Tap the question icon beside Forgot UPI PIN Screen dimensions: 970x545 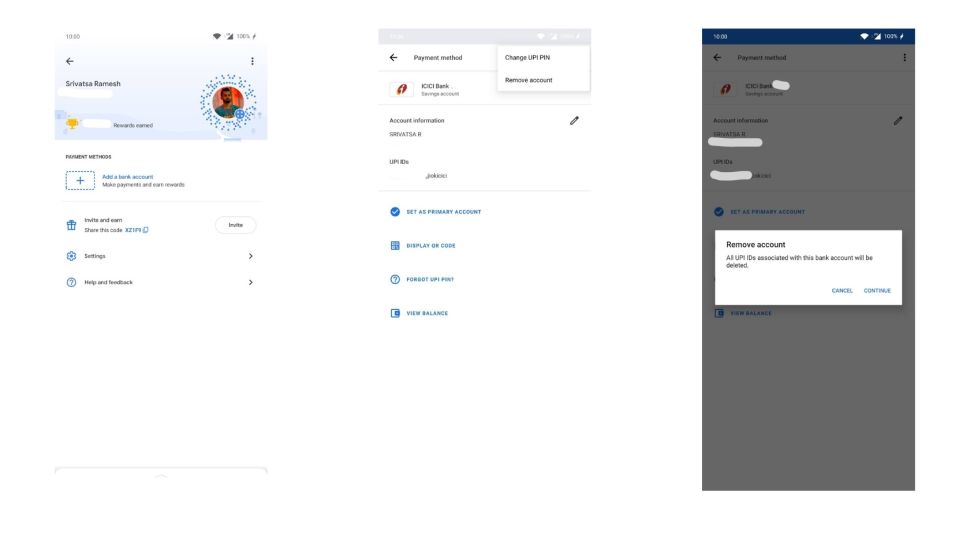[x=395, y=280]
